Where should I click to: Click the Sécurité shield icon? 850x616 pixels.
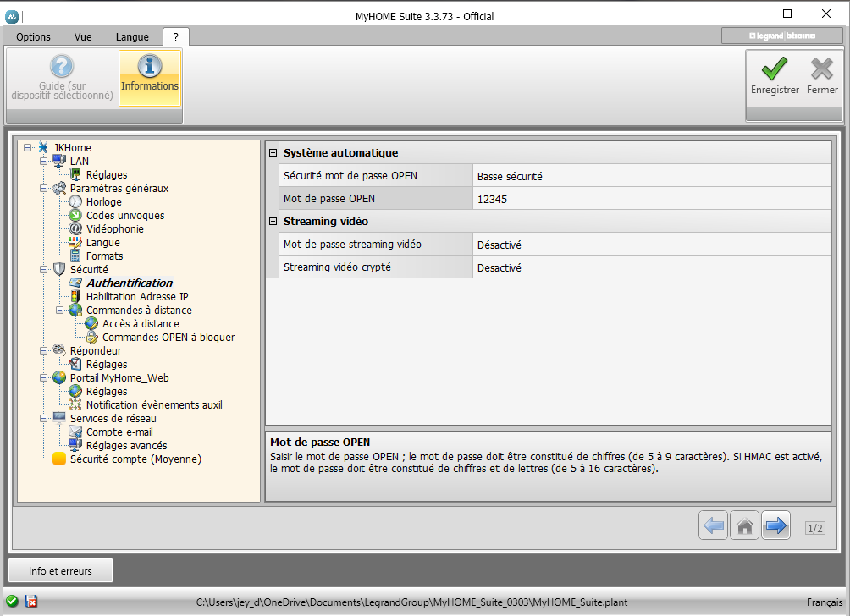[59, 269]
